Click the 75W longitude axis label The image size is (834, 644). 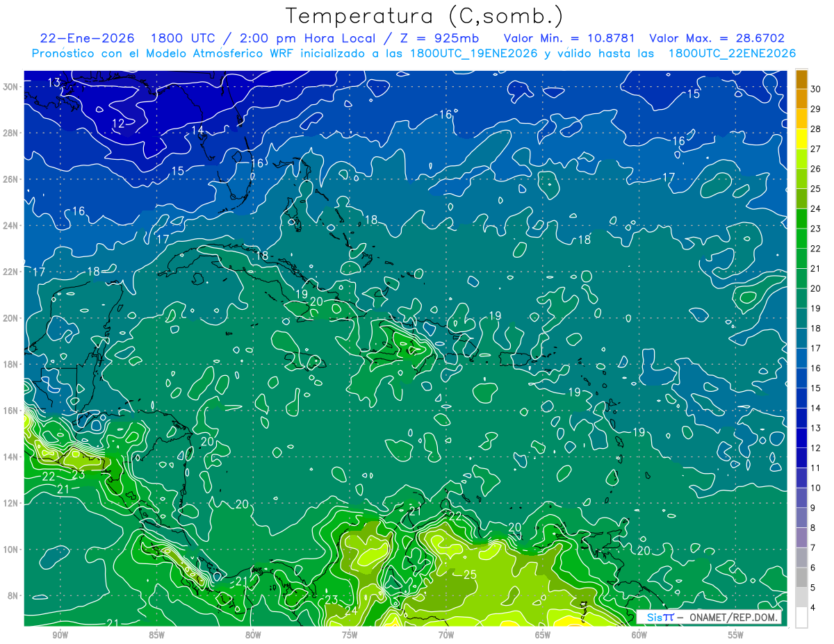350,635
